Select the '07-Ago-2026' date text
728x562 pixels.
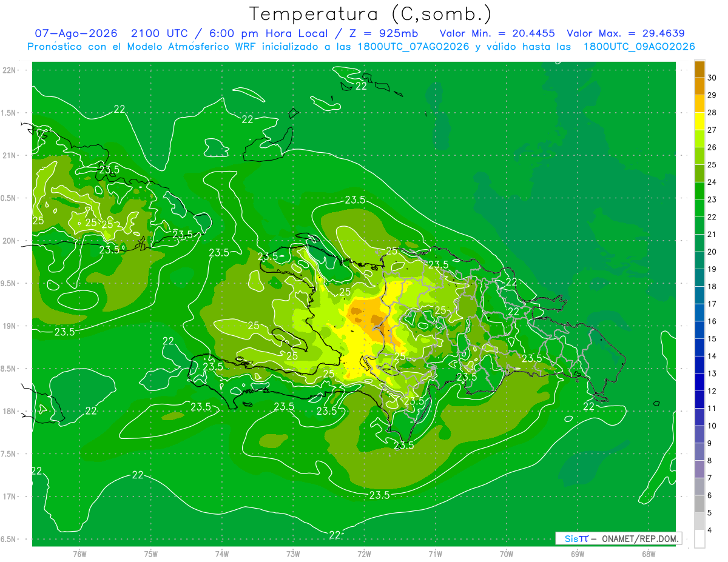75,33
